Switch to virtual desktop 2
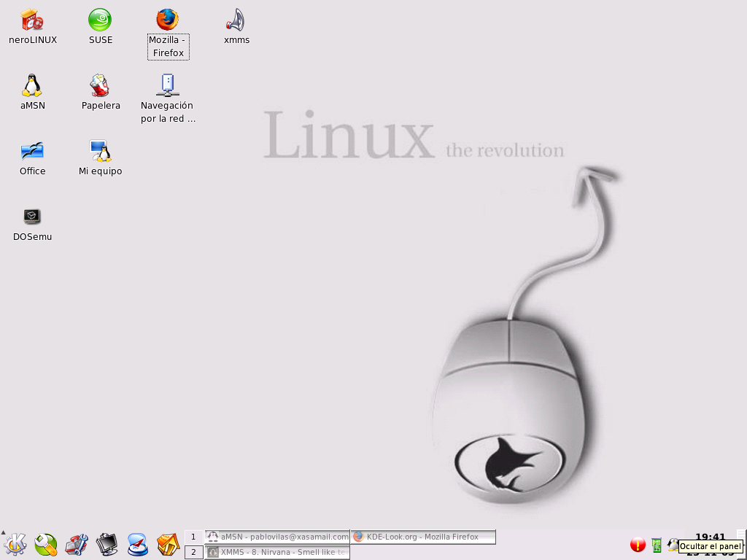 click(x=193, y=553)
